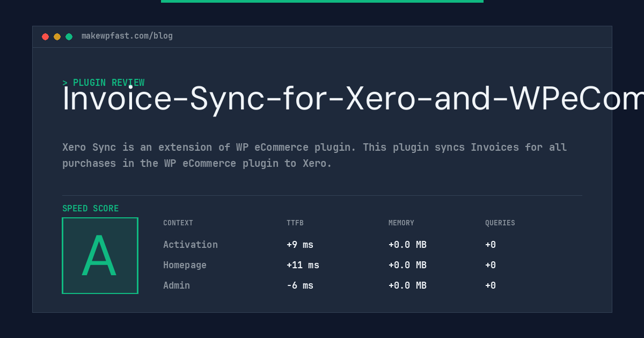Click the Homepage memory +0.0 MB value
644x338 pixels.
tap(407, 265)
